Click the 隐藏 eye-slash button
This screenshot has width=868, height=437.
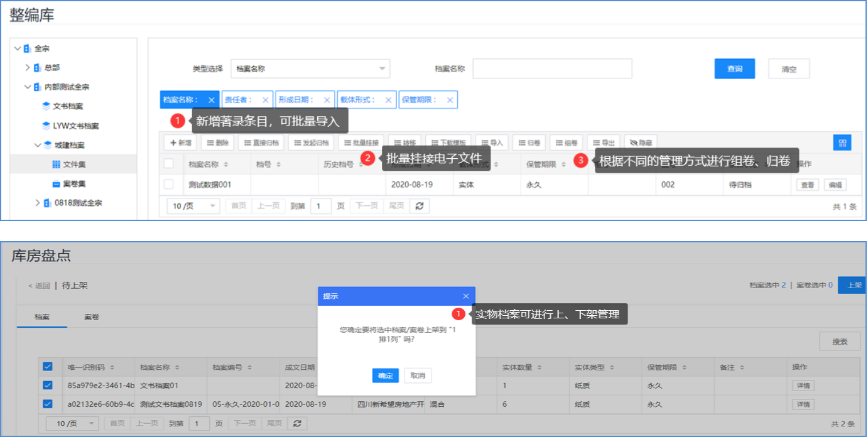pyautogui.click(x=641, y=143)
